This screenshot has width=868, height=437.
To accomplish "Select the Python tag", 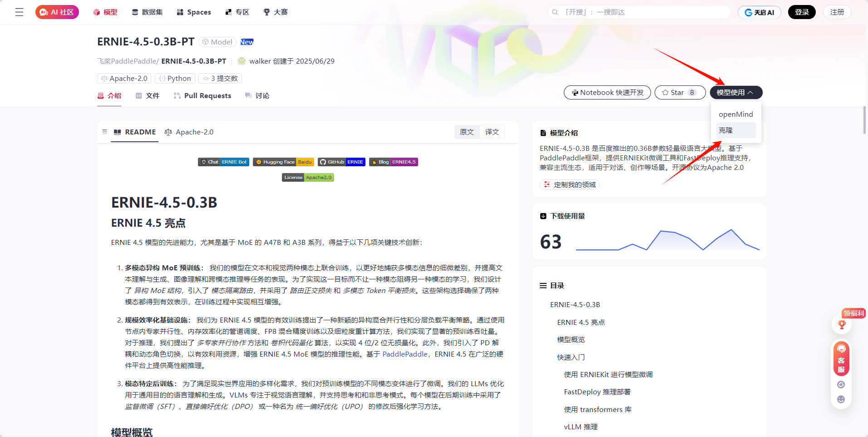I will click(175, 79).
